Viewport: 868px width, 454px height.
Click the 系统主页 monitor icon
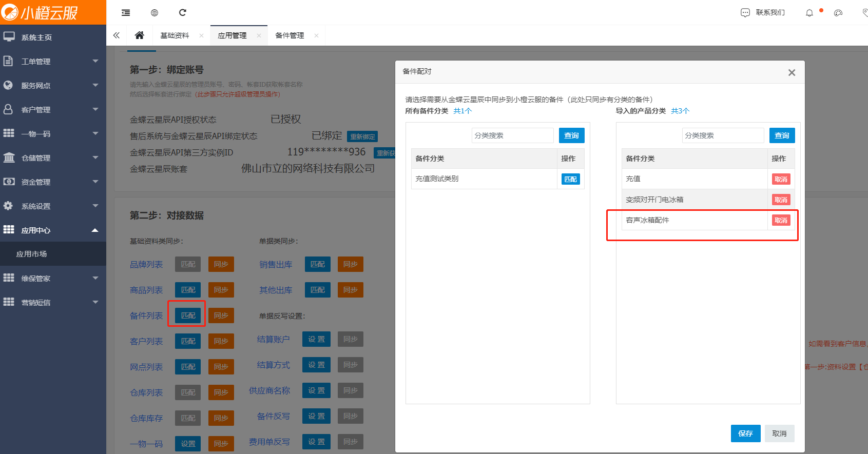pyautogui.click(x=9, y=37)
